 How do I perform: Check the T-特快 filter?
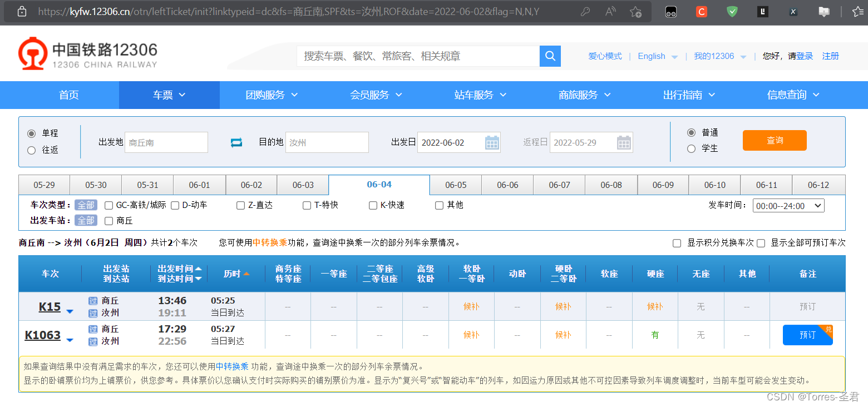(307, 205)
